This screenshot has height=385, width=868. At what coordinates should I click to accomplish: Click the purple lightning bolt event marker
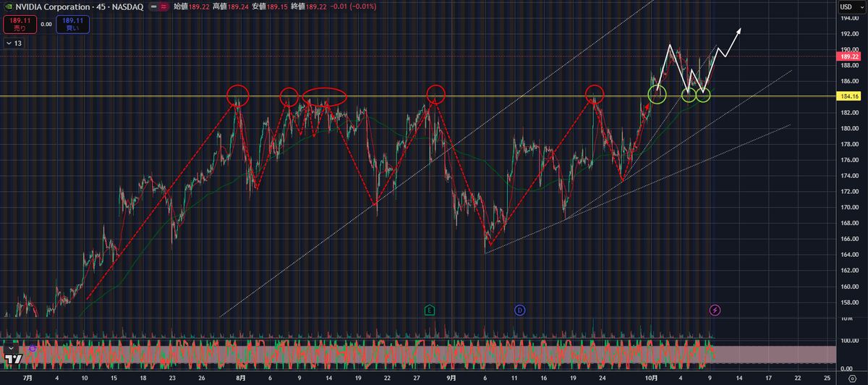(x=715, y=310)
